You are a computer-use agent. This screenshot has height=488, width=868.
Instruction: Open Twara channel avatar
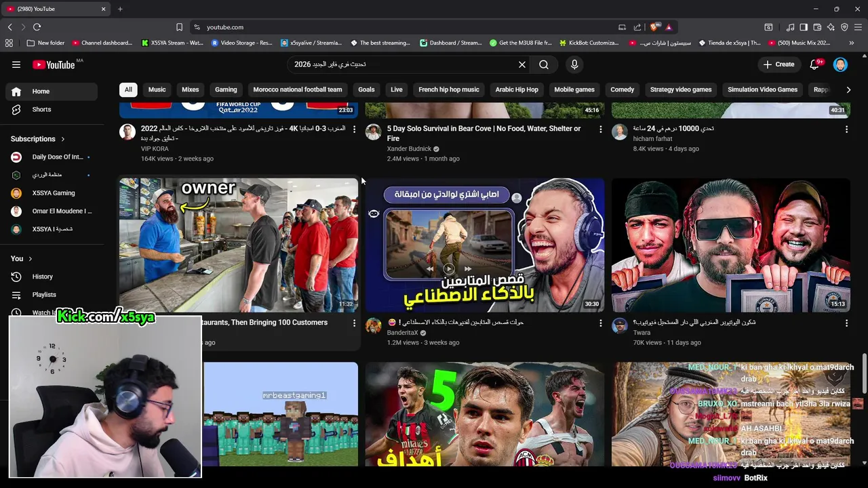coord(620,326)
